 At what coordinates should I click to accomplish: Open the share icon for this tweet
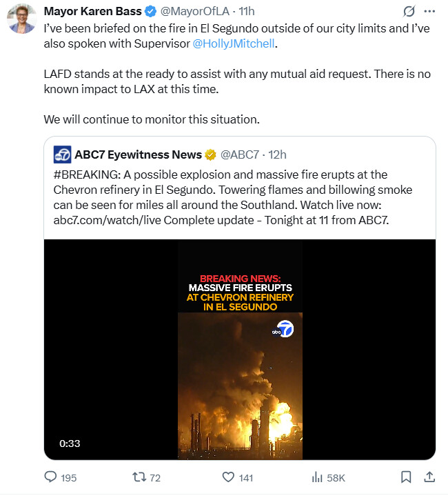429,477
